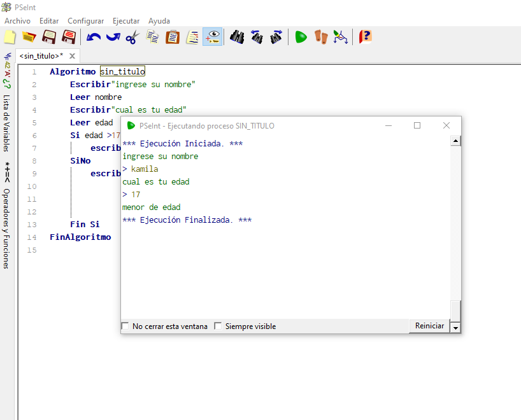Click the string "cual es tu edad" in code
This screenshot has width=521, height=420.
pos(148,110)
